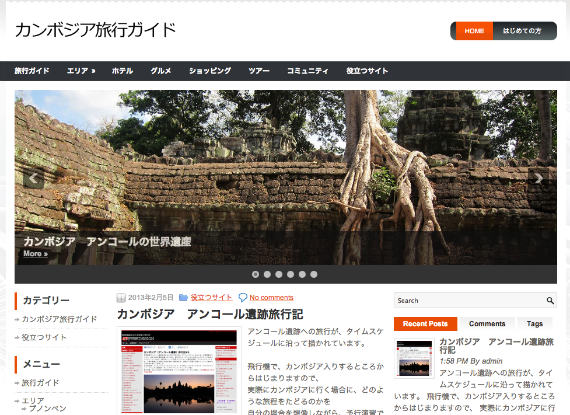Open article title カンボジア アンコール遺跡旅行記

pos(210,314)
